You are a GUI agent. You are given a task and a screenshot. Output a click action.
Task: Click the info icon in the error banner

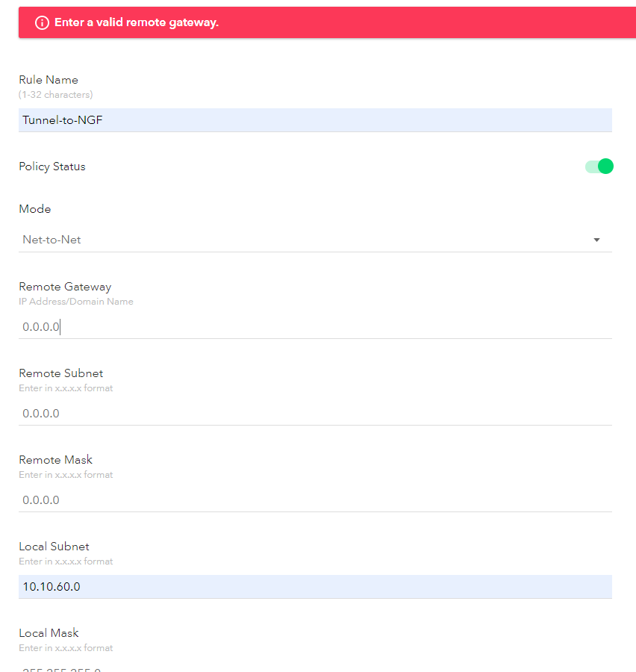tap(42, 23)
